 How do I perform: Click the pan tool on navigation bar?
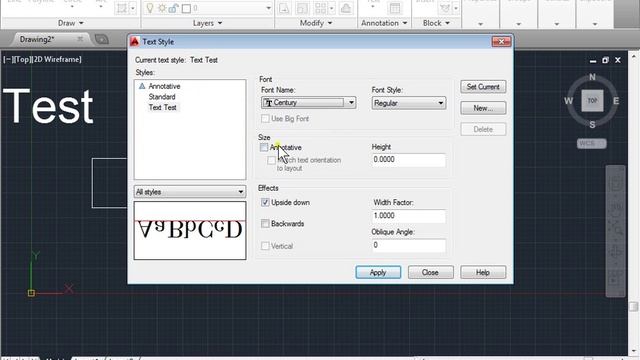click(615, 208)
